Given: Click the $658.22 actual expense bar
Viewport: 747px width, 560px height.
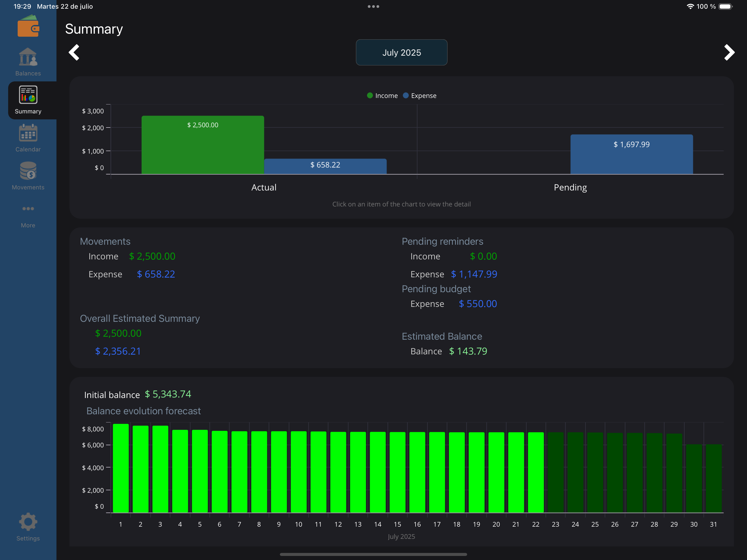Looking at the screenshot, I should pyautogui.click(x=325, y=166).
